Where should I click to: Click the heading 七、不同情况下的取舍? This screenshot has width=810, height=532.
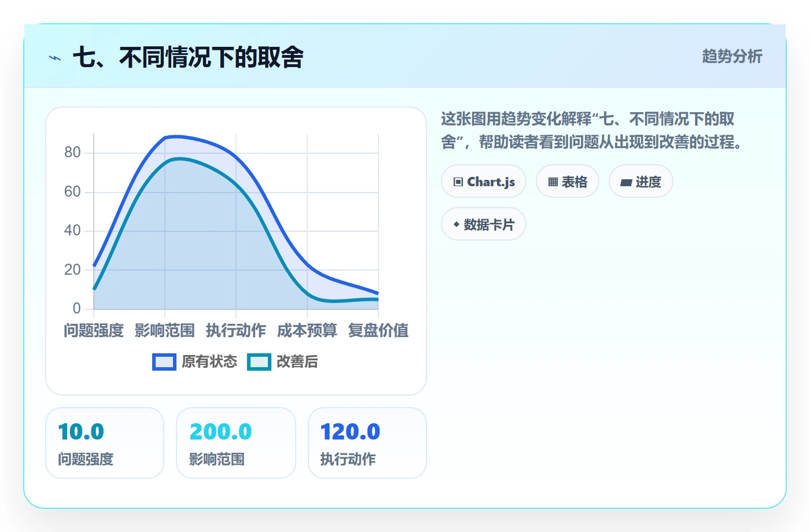tap(188, 57)
